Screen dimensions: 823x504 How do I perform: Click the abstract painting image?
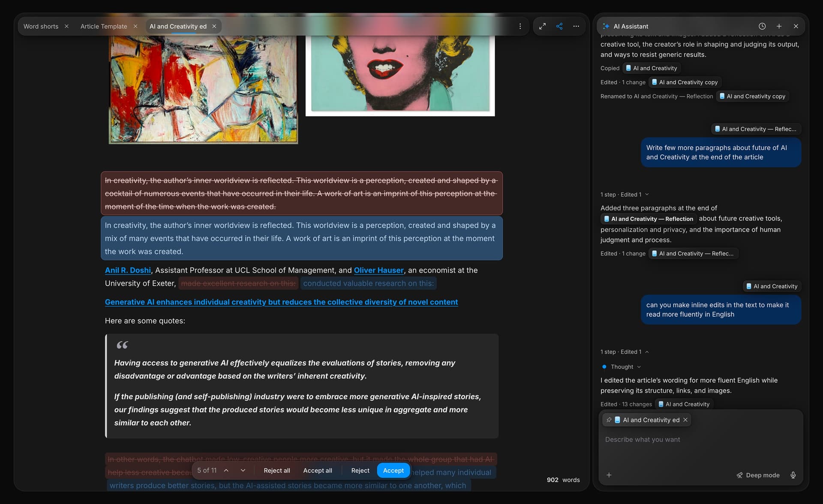pos(203,89)
